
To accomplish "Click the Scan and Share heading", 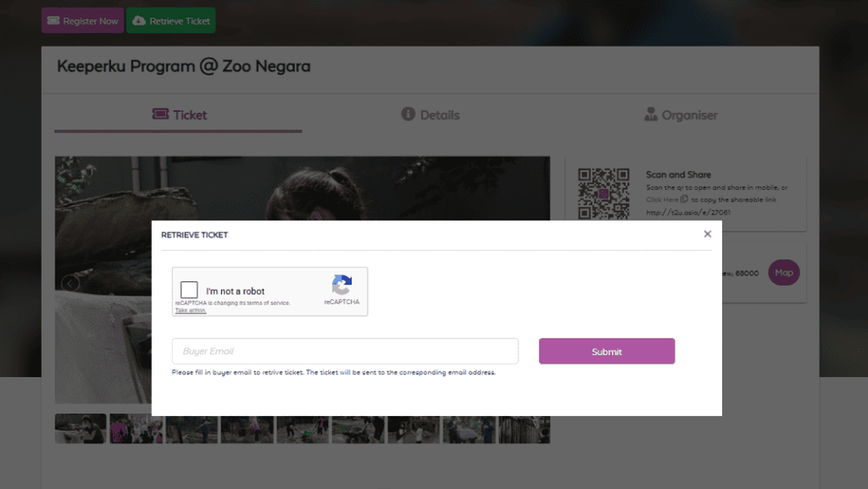I will point(678,175).
